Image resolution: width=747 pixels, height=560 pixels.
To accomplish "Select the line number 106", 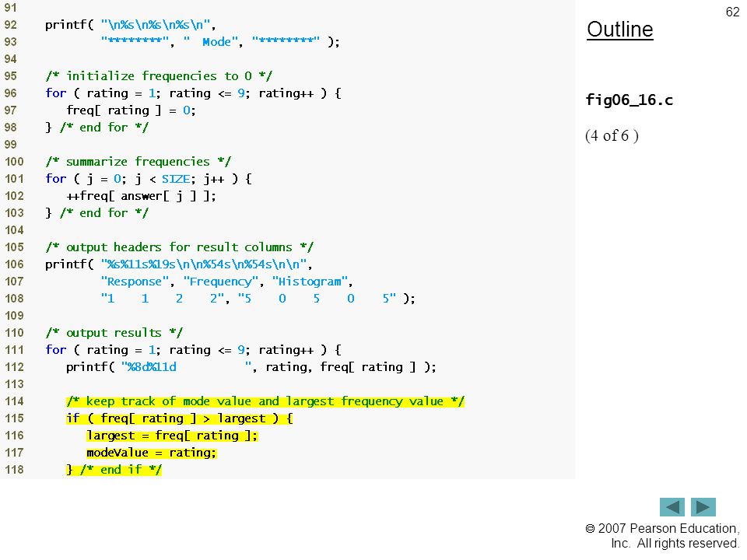I will 14,264.
